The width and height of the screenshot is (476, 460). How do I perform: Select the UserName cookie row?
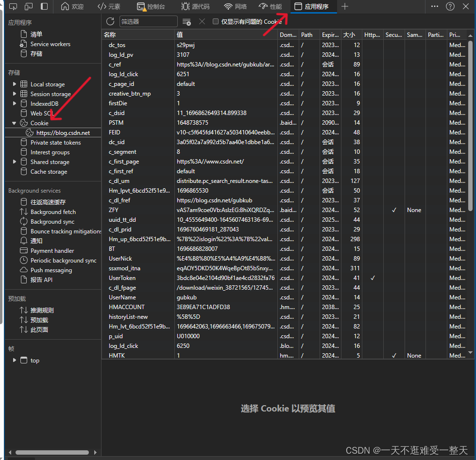(x=122, y=297)
